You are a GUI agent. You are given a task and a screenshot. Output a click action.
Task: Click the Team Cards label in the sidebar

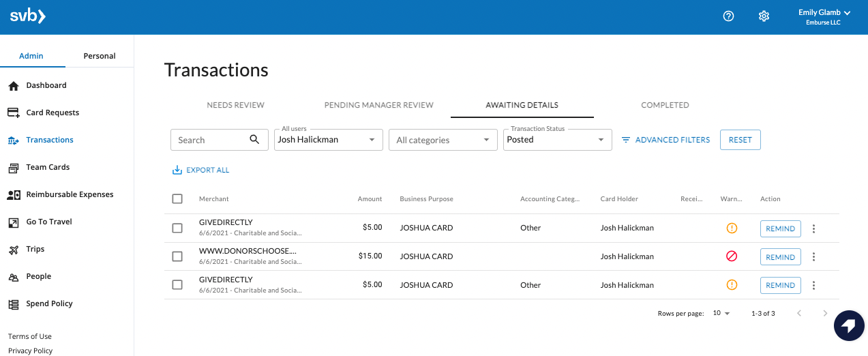[x=48, y=167]
